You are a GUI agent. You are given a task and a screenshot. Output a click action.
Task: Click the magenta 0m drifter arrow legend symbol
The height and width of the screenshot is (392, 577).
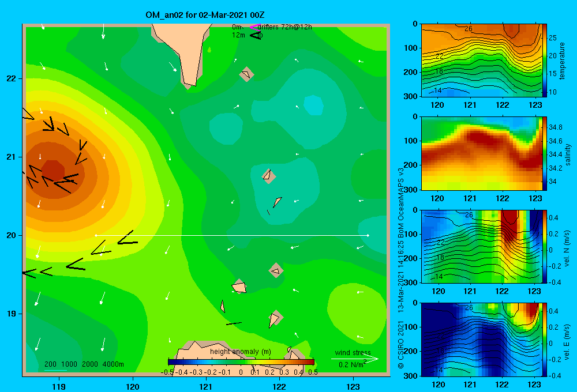coord(255,27)
